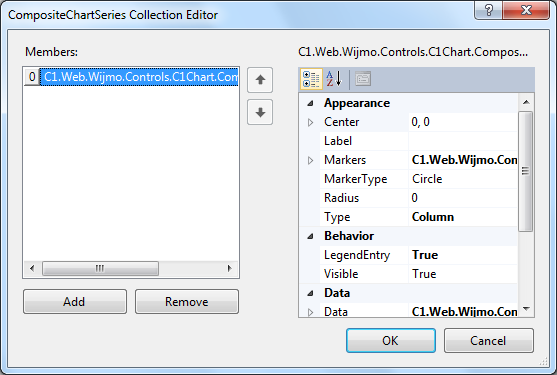
Task: Select the Label property name
Action: click(338, 141)
